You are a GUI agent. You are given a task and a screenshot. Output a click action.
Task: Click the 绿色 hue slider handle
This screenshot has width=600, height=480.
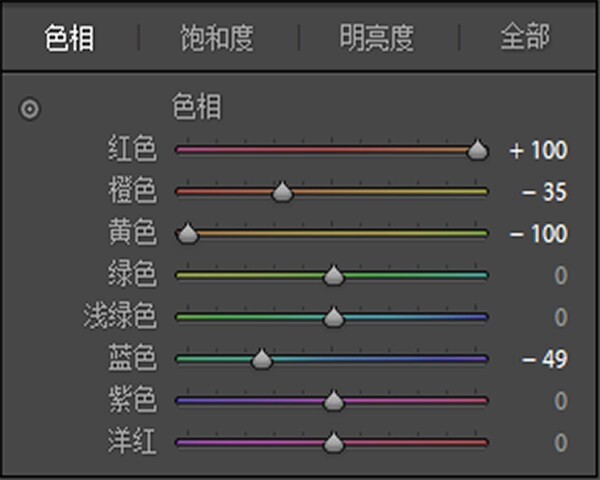[x=334, y=275]
